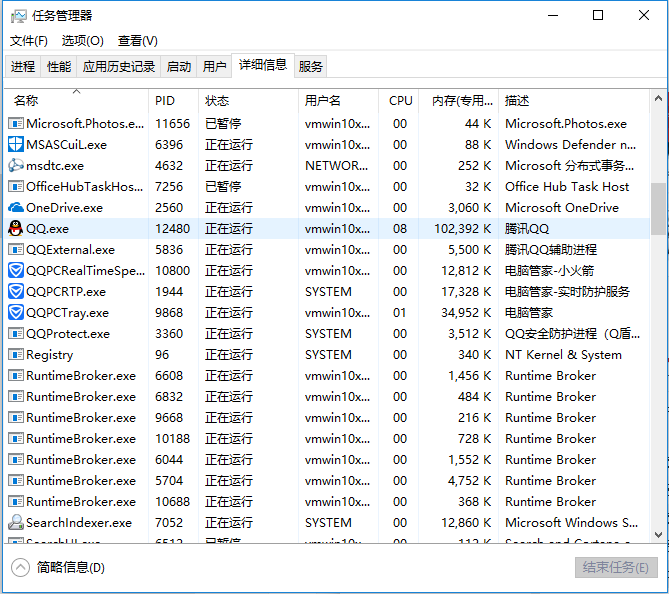The height and width of the screenshot is (594, 669).
Task: Click the msdtc.exe process icon
Action: tap(16, 165)
